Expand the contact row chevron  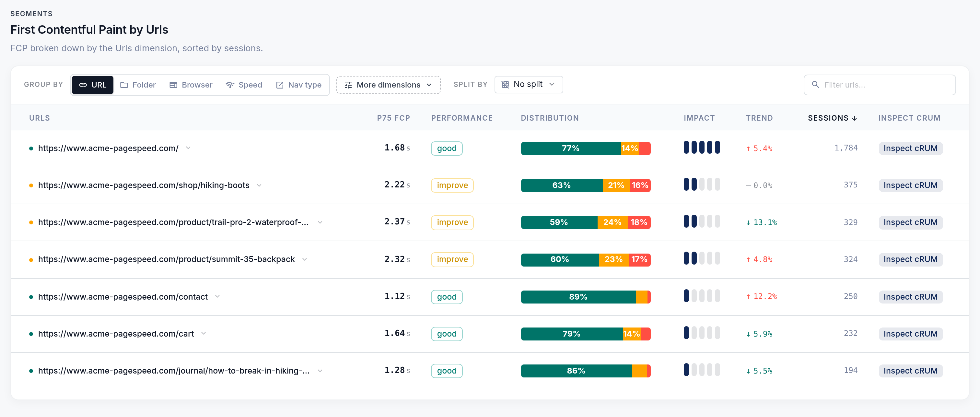coord(217,296)
